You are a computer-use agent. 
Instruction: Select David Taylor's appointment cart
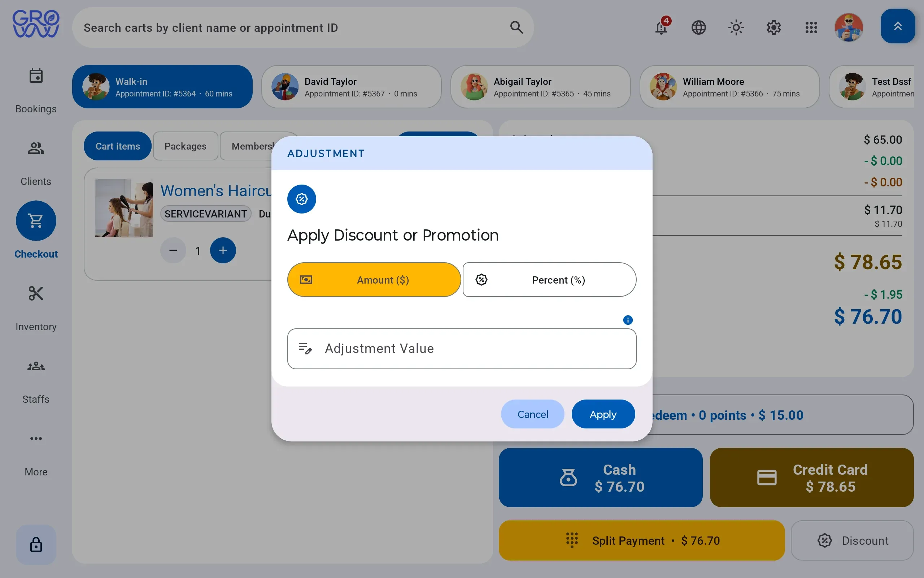(x=351, y=87)
